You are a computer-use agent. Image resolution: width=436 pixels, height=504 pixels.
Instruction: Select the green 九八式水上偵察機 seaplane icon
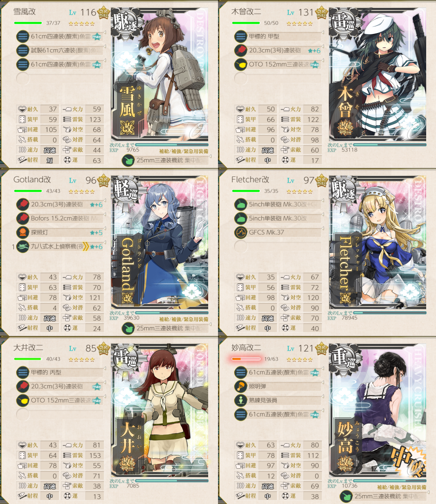coord(22,246)
